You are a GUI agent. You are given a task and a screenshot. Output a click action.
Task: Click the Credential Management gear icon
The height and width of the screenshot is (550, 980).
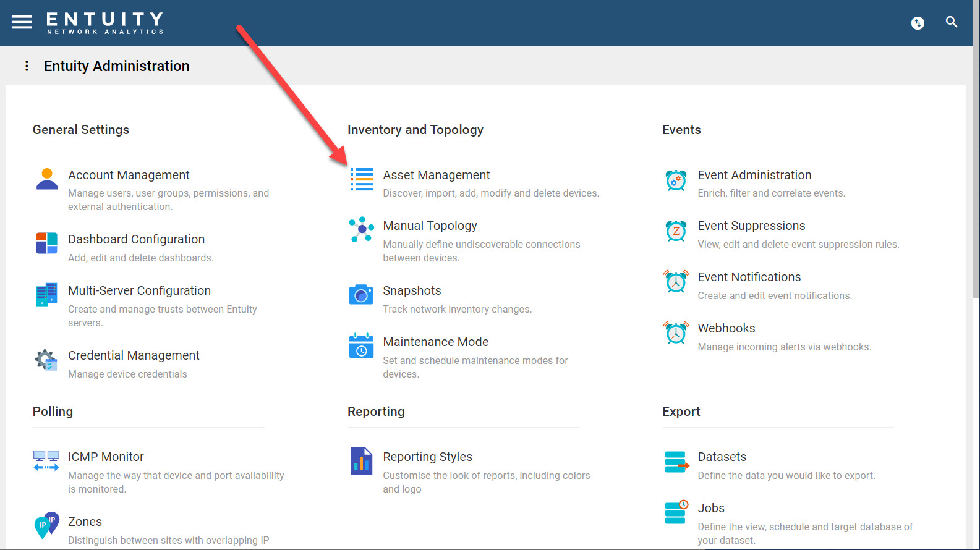pos(46,359)
